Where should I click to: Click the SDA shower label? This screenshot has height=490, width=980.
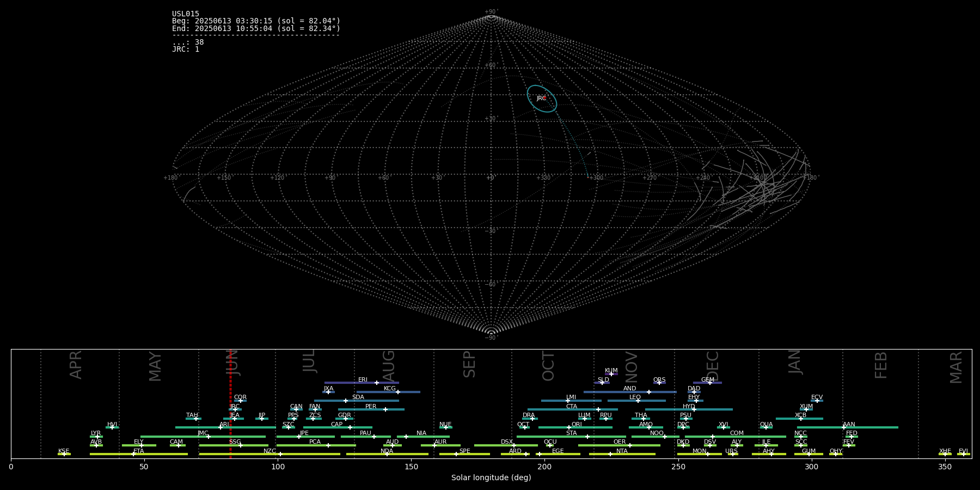pyautogui.click(x=358, y=397)
